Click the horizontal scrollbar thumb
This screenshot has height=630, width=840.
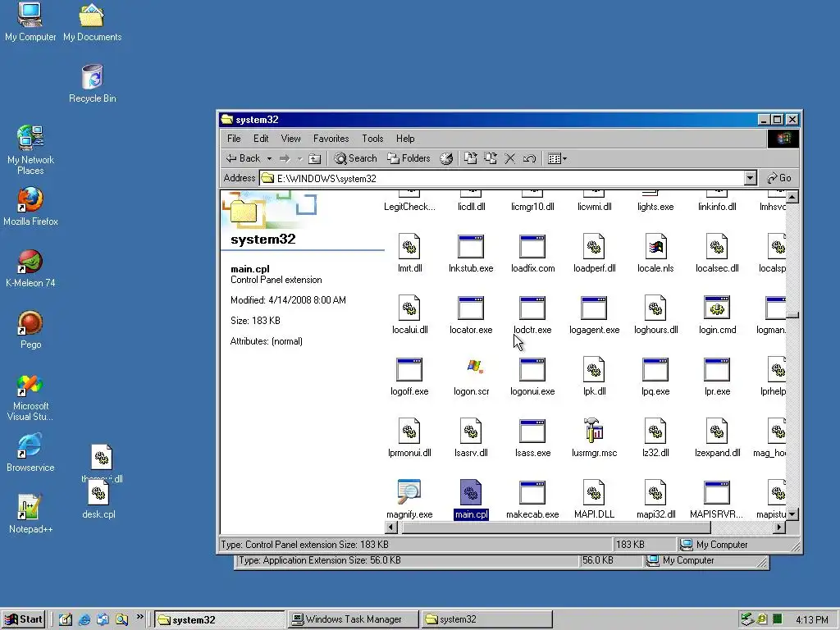click(x=556, y=527)
